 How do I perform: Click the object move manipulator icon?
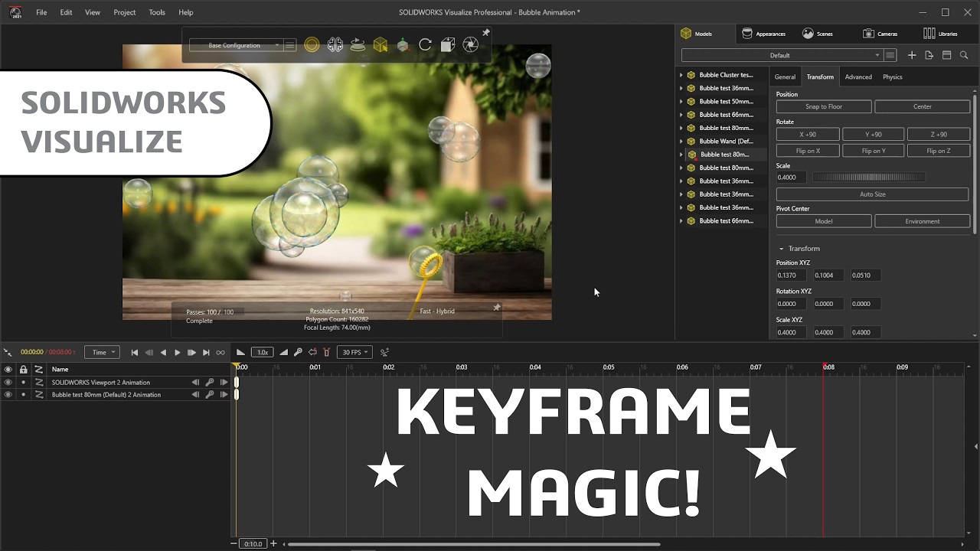coord(403,45)
